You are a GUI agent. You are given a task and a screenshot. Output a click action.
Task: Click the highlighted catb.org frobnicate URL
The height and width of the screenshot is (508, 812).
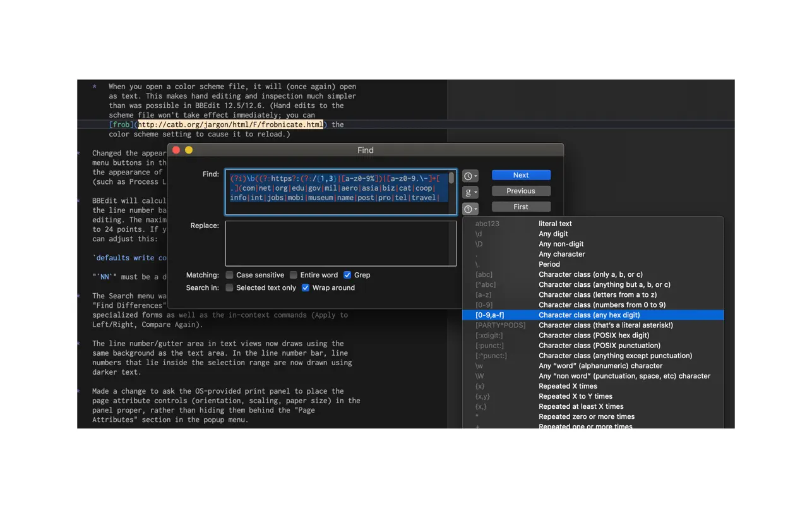click(230, 124)
